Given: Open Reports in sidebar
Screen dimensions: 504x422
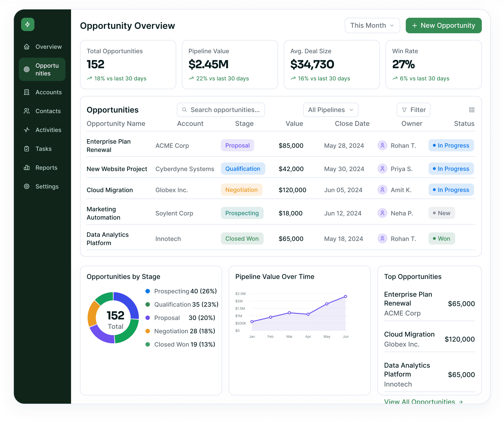Looking at the screenshot, I should (x=42, y=167).
